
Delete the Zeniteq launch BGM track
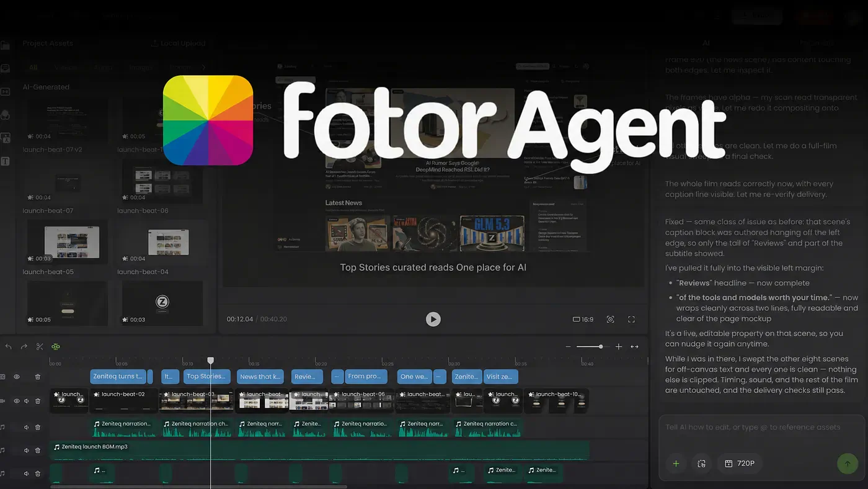click(38, 450)
